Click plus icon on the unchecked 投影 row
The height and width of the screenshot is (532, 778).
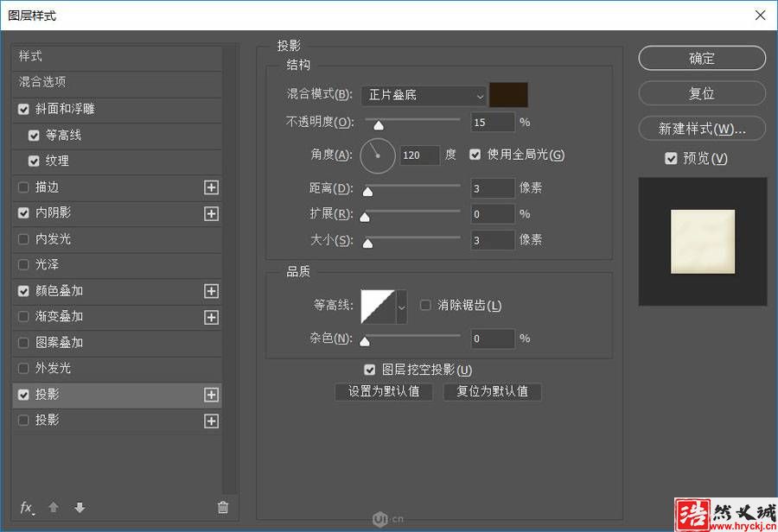(x=212, y=421)
